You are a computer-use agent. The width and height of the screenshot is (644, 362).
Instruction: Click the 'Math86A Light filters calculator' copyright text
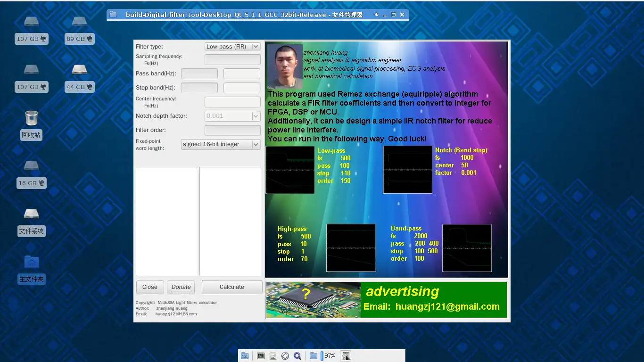pos(187,303)
